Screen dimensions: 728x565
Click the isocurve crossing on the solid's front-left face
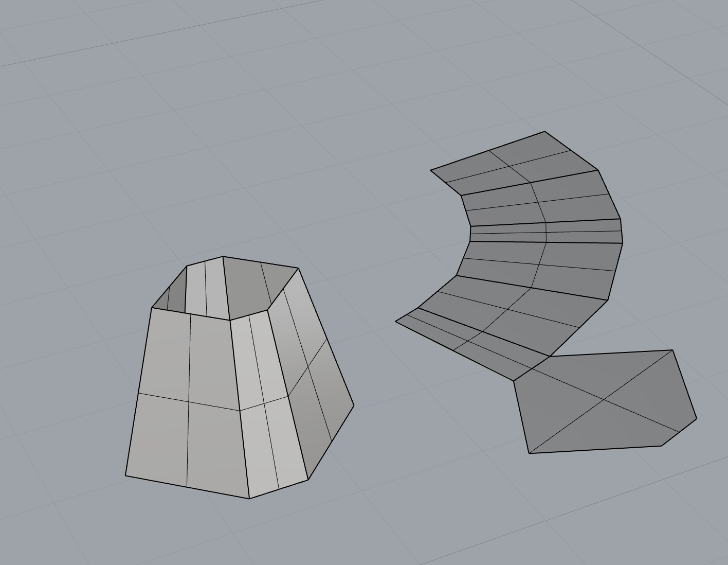[x=189, y=401]
